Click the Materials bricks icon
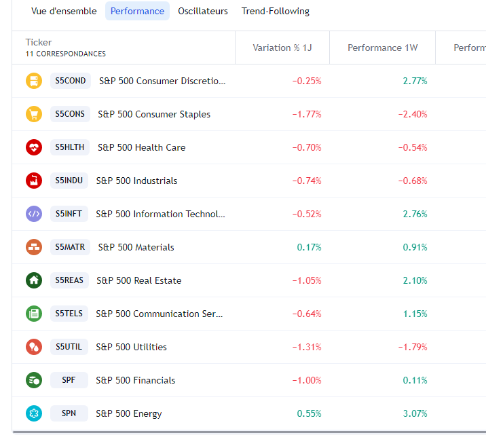486x448 pixels. [x=34, y=247]
